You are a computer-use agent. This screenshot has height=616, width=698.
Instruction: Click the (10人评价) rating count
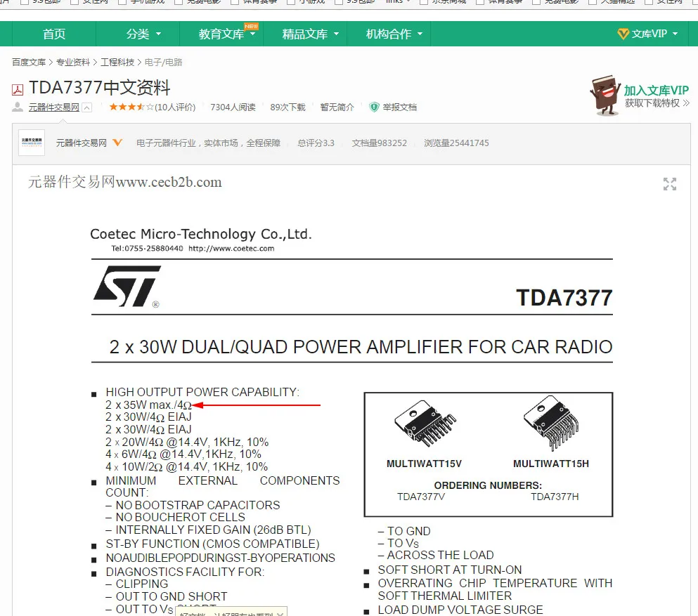pos(175,107)
